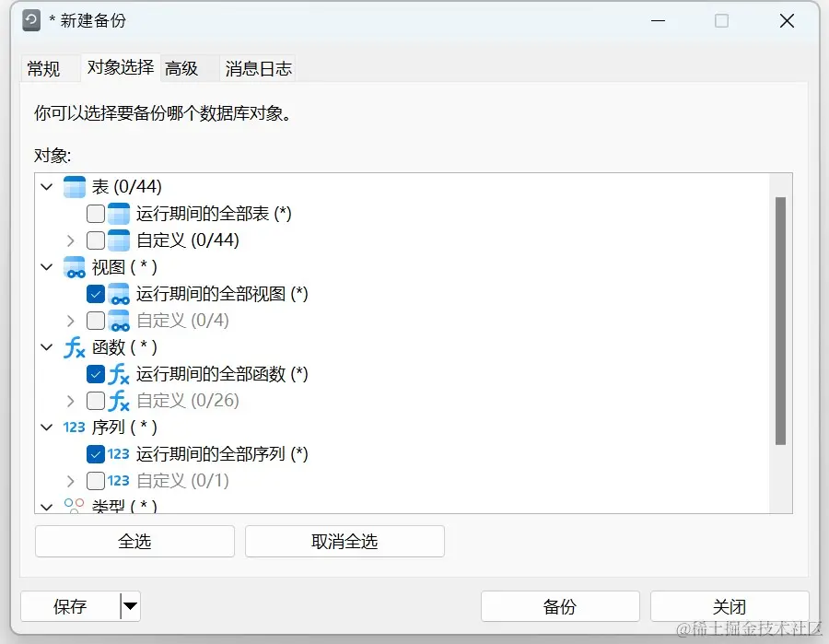829x644 pixels.
Task: Collapse the 表 (0/44) tree node
Action: 47,187
